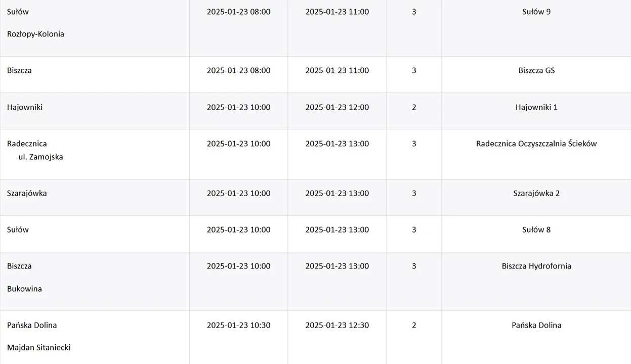This screenshot has height=364, width=631.
Task: Click the Szarajówka locality cell
Action: 95,197
